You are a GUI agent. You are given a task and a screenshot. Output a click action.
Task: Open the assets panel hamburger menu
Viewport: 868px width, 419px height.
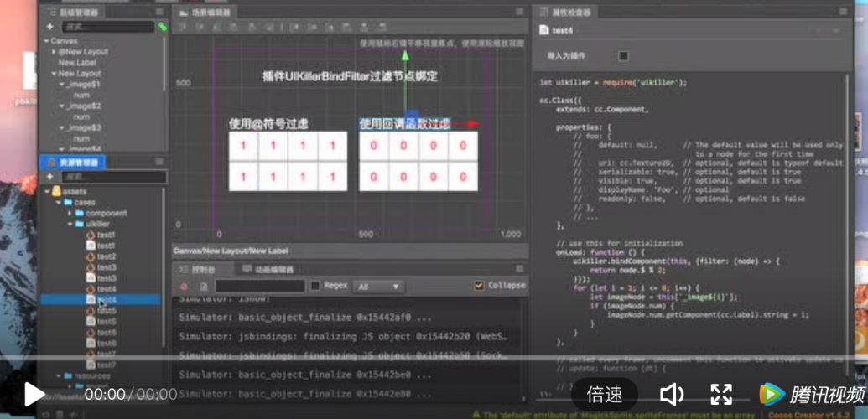(159, 162)
